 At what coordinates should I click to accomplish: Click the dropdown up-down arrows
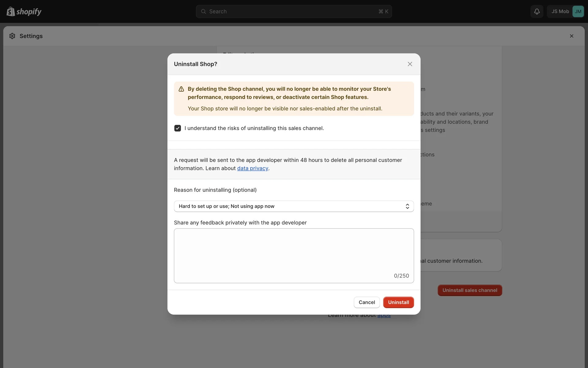click(407, 206)
